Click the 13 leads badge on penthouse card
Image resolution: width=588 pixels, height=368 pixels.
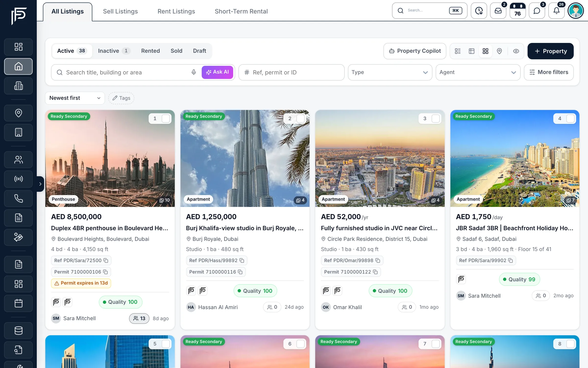139,318
